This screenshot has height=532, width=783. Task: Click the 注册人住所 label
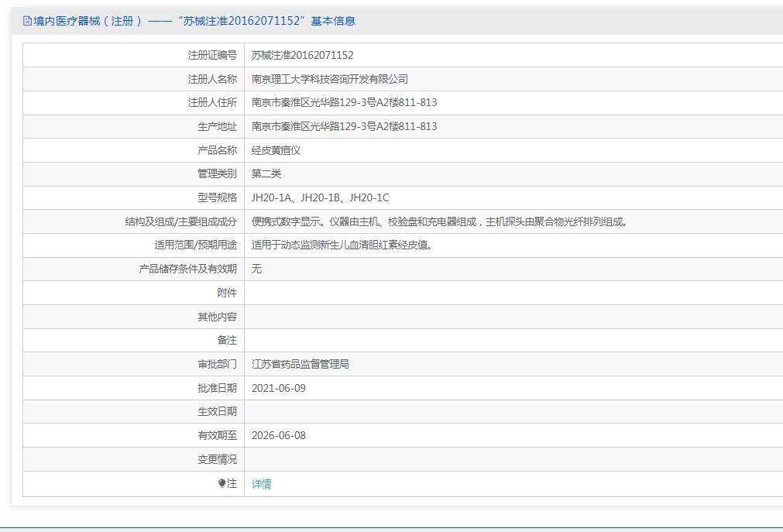[x=212, y=102]
